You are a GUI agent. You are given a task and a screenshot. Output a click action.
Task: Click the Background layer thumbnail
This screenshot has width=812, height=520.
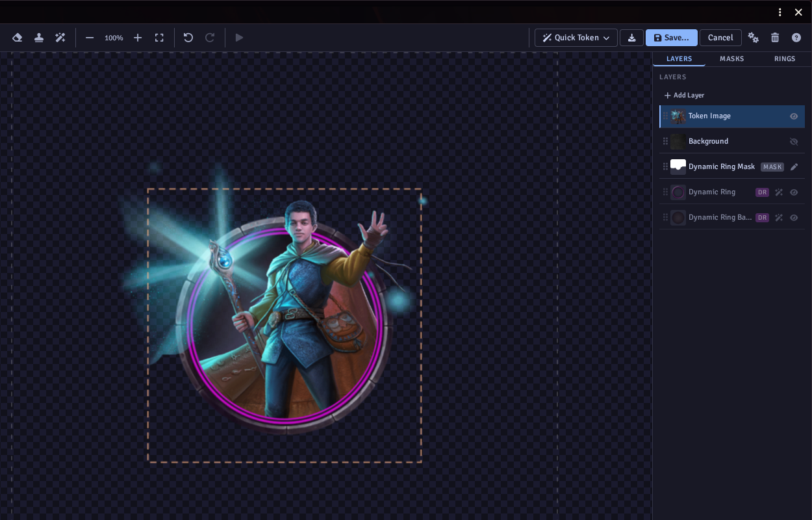(x=678, y=141)
